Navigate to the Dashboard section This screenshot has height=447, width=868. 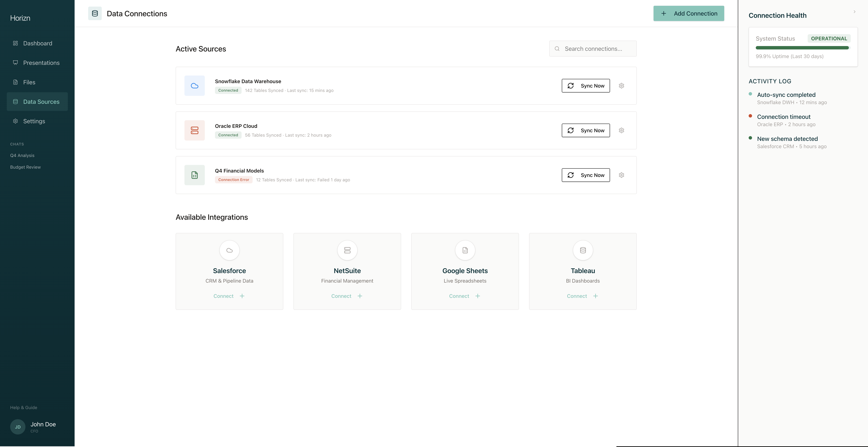point(37,43)
